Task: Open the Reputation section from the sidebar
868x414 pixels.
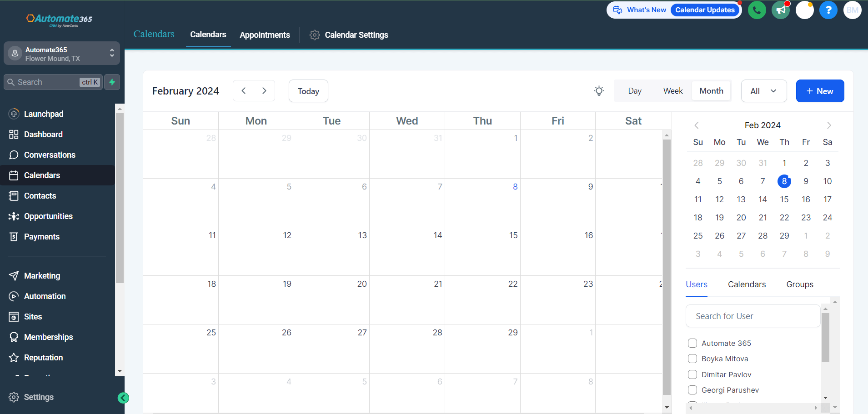Action: click(x=43, y=357)
